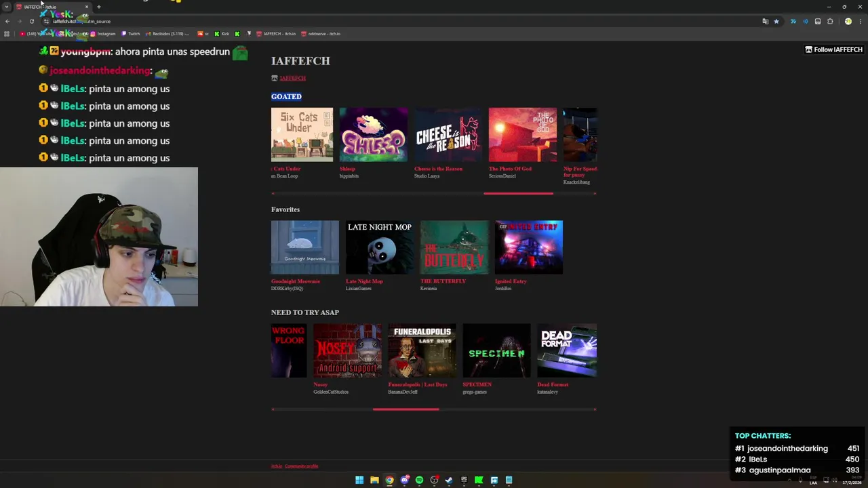This screenshot has width=868, height=488.
Task: Open the Late Night Mop thumbnail
Action: tap(380, 247)
